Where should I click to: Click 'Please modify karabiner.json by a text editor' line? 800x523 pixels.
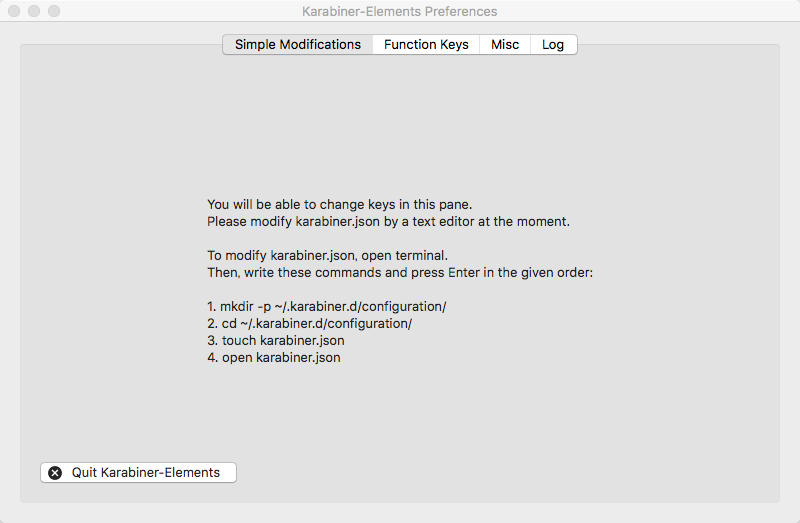388,221
